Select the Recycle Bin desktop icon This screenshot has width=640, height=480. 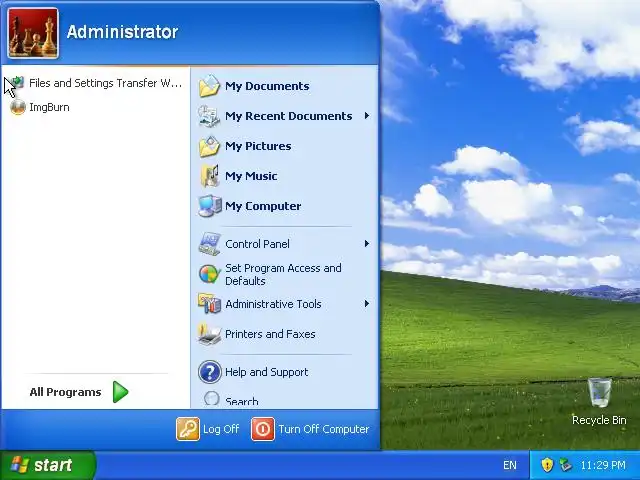click(599, 393)
